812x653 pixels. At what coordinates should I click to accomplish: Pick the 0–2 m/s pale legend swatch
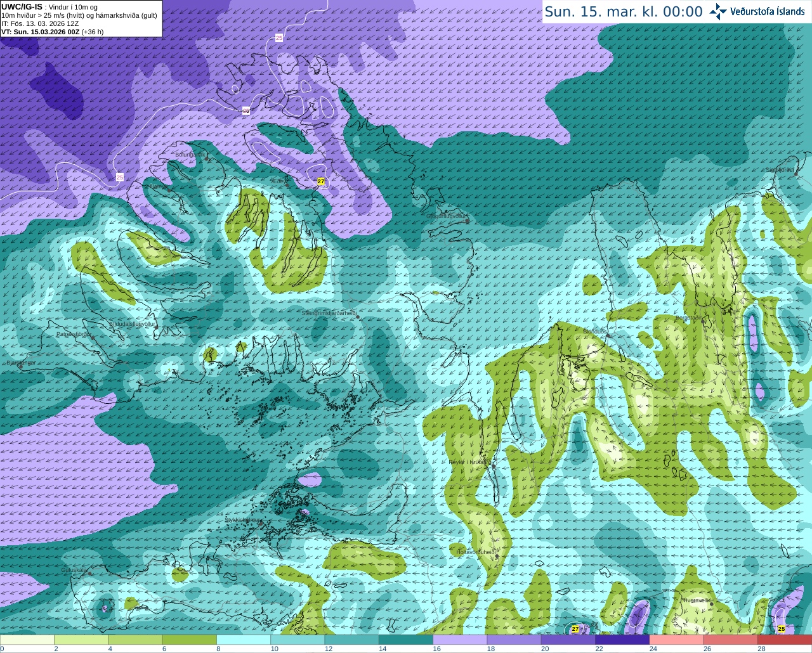(x=27, y=640)
